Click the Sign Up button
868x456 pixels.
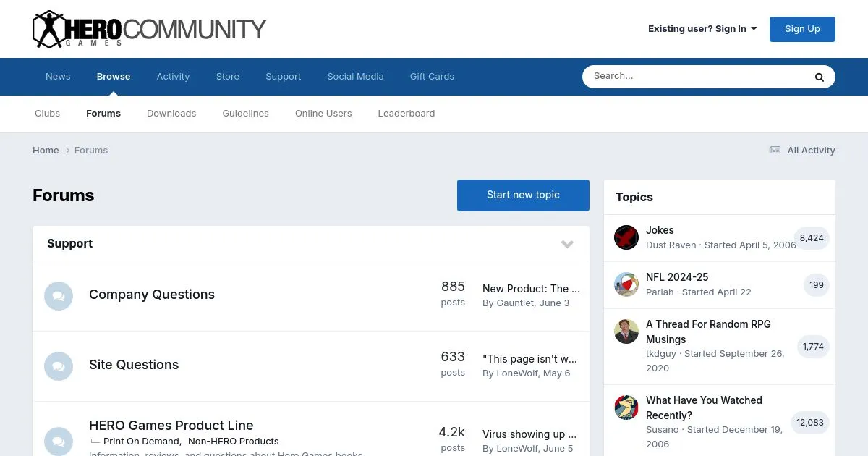[x=802, y=29]
